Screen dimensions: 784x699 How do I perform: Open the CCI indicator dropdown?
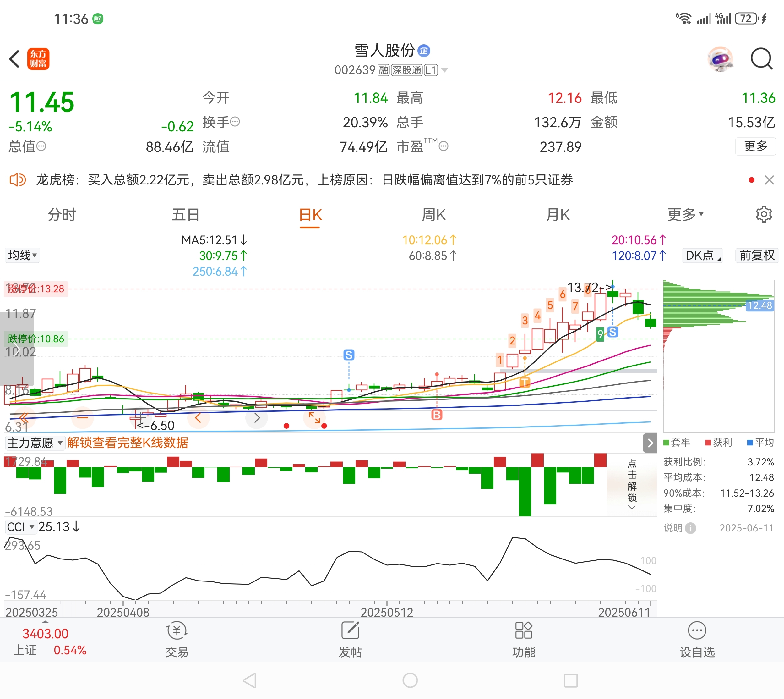point(20,527)
